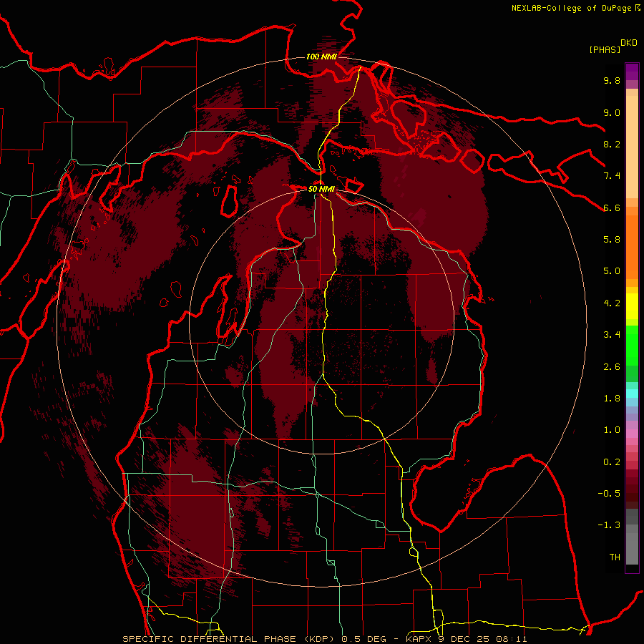The height and width of the screenshot is (644, 644).
Task: Click the [PHAS] label near the legend
Action: [605, 49]
